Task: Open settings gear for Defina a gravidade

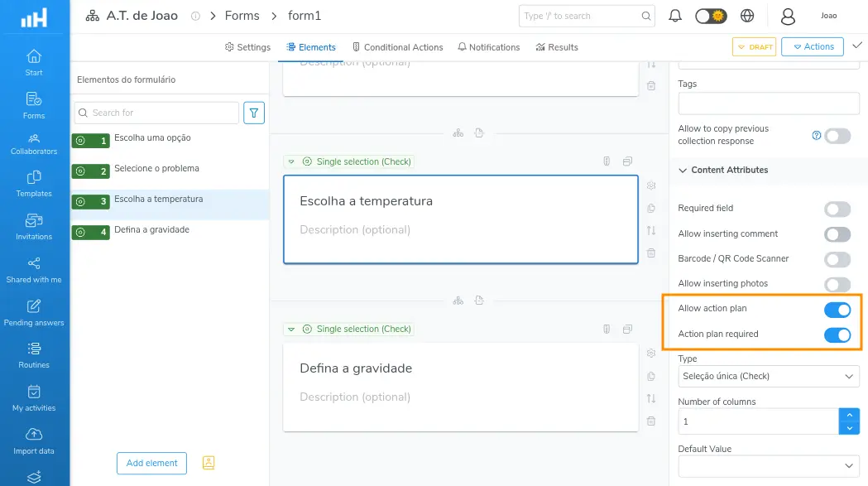Action: [x=651, y=353]
